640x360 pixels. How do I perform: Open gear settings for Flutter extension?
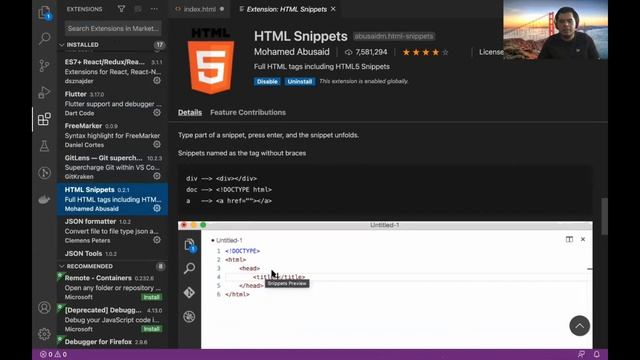click(157, 112)
